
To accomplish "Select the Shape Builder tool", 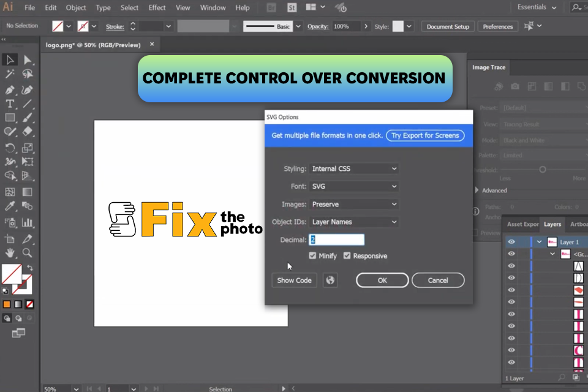I will tap(10, 176).
